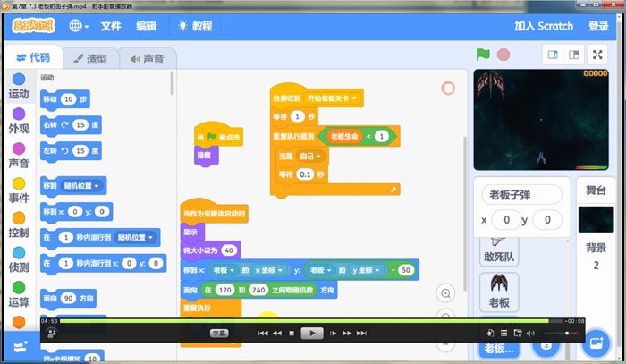Enter full screen stage mode
The height and width of the screenshot is (364, 626).
click(x=598, y=55)
